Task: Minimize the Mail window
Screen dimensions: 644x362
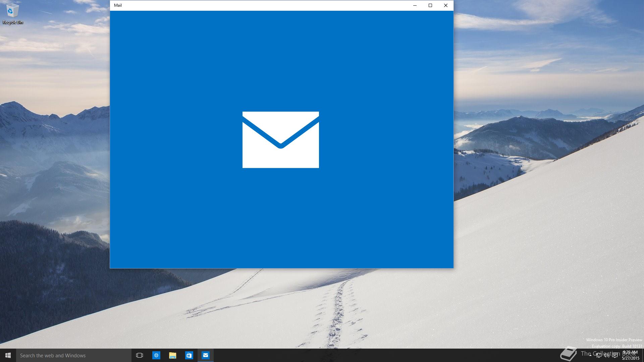Action: point(415,5)
